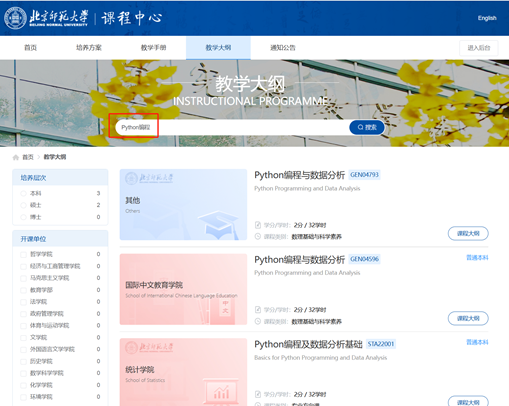Click the 国际中文教育学院 course thumbnail
This screenshot has height=406, width=509.
click(183, 289)
